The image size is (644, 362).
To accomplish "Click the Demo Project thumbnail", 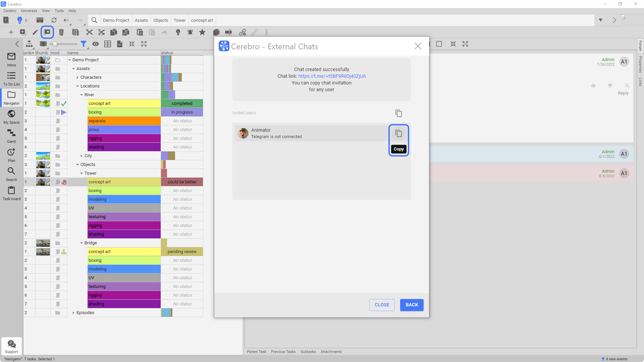I will (43, 60).
